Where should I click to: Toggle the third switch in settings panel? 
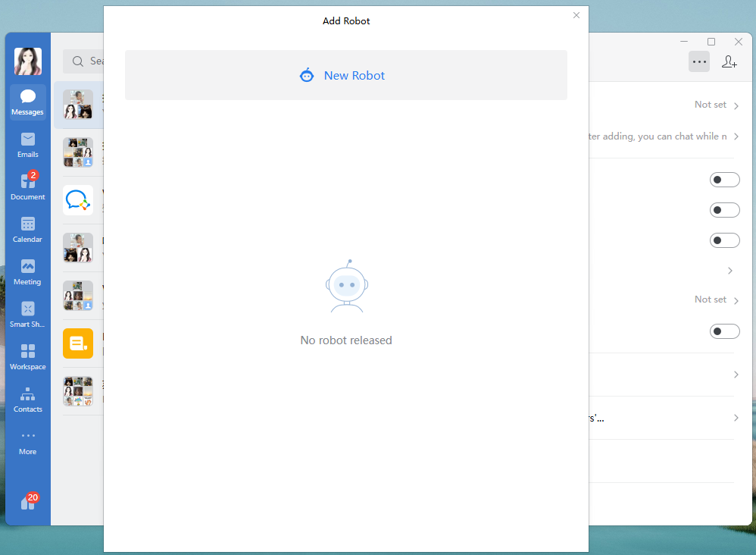[724, 240]
